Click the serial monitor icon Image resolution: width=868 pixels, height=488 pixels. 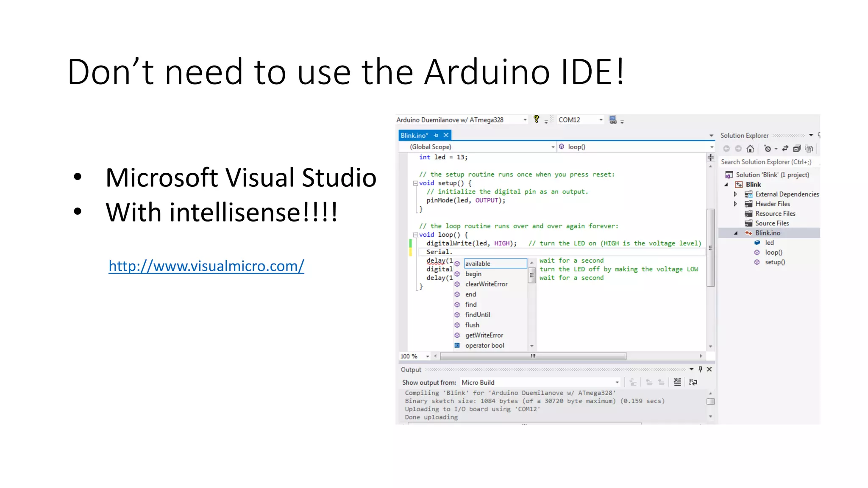pos(613,120)
